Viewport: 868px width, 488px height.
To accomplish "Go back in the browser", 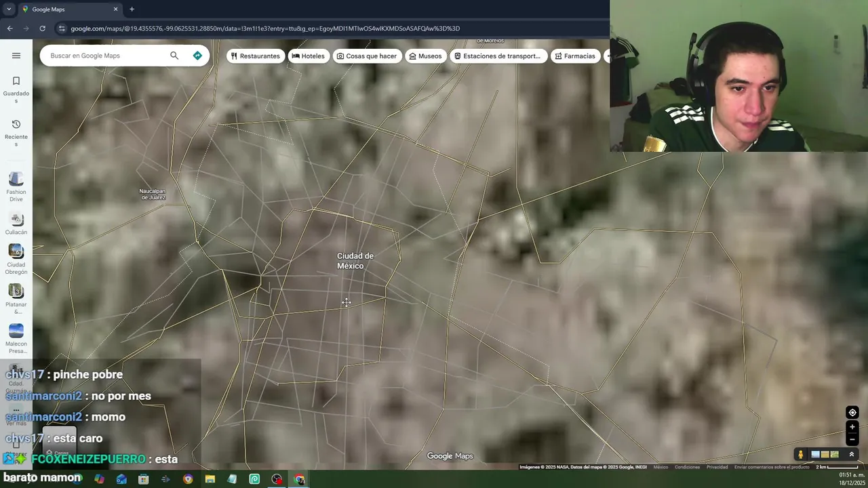I will click(x=9, y=28).
